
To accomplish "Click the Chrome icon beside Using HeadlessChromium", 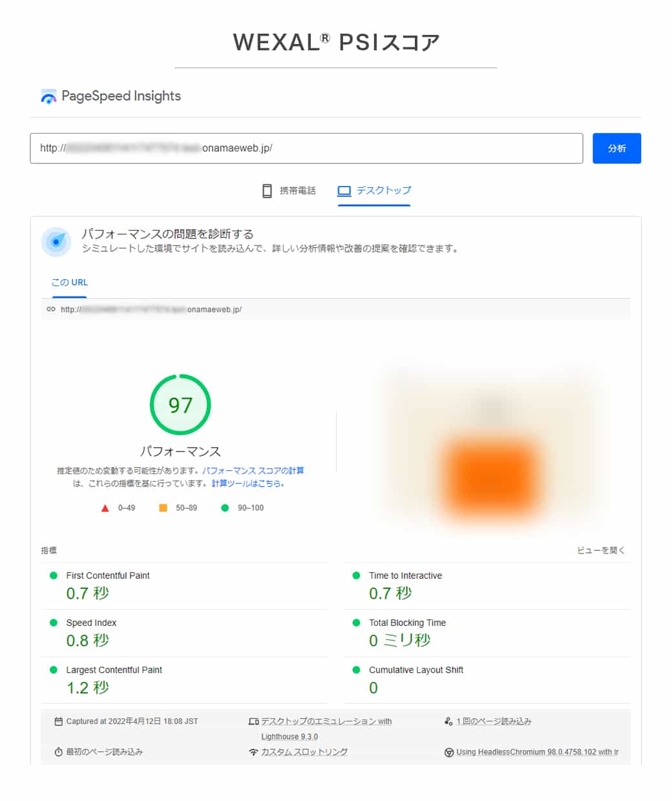I will pos(448,753).
